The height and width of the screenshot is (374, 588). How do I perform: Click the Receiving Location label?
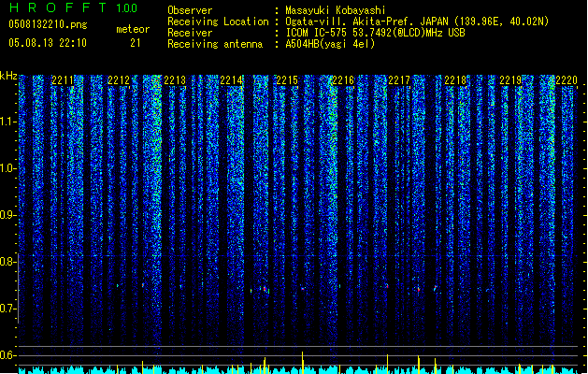(x=218, y=22)
